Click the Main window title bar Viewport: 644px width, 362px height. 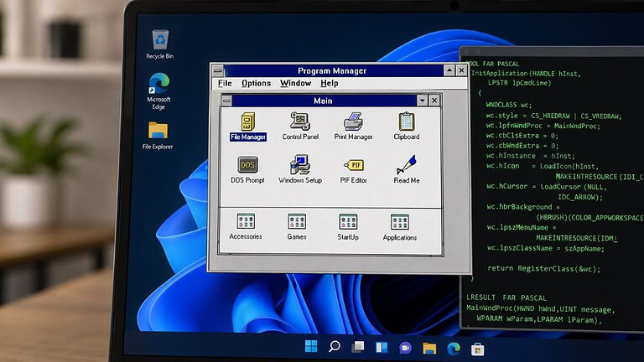tap(324, 101)
